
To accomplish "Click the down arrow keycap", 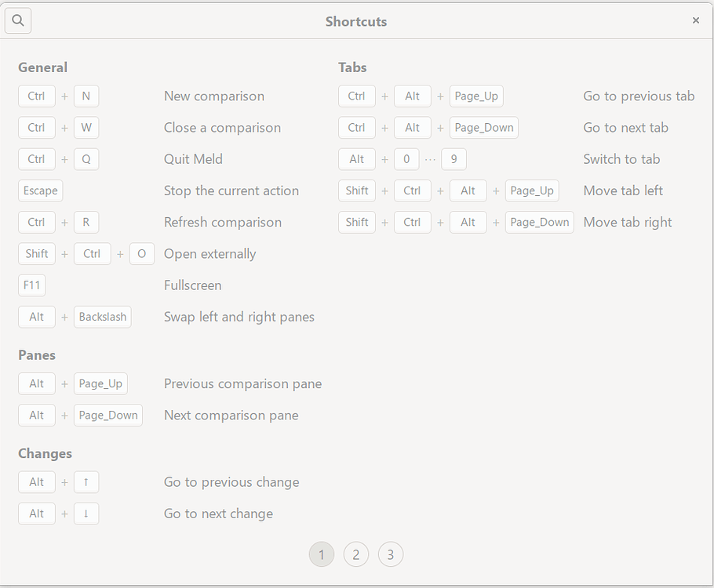I will [86, 514].
